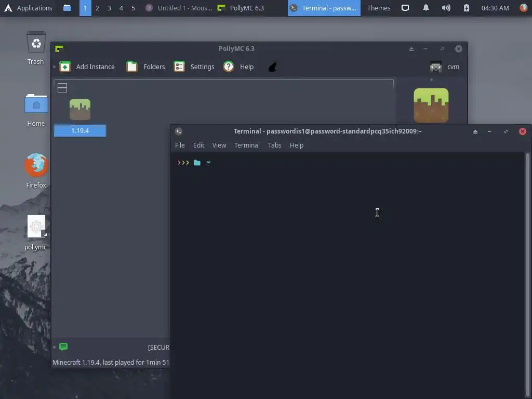The image size is (532, 399).
Task: Switch to workspace 5
Action: click(133, 8)
